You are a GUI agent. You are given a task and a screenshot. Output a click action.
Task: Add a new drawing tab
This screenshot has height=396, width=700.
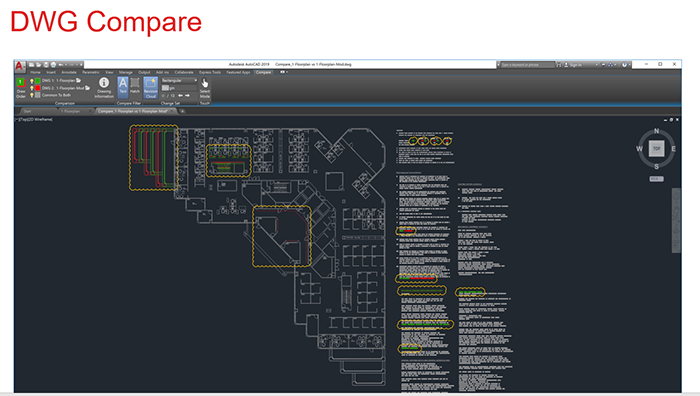coord(182,111)
